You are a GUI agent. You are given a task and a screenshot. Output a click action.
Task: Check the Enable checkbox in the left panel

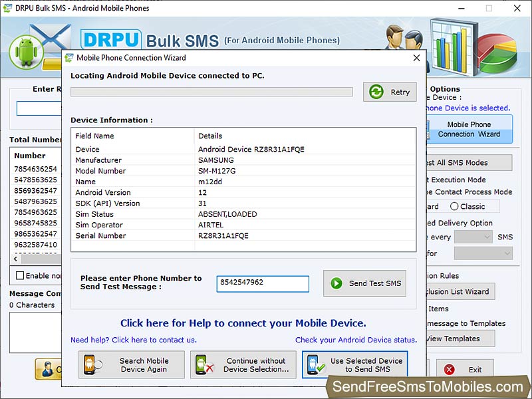[x=18, y=275]
